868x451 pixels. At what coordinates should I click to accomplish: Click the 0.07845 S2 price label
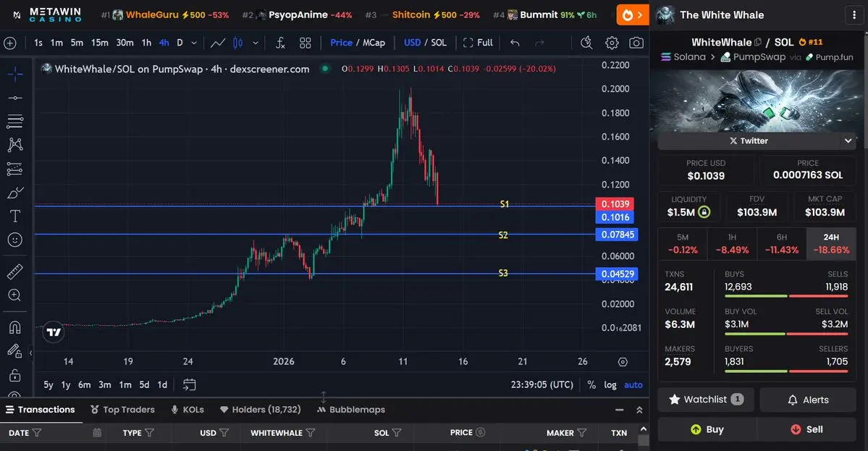(617, 235)
